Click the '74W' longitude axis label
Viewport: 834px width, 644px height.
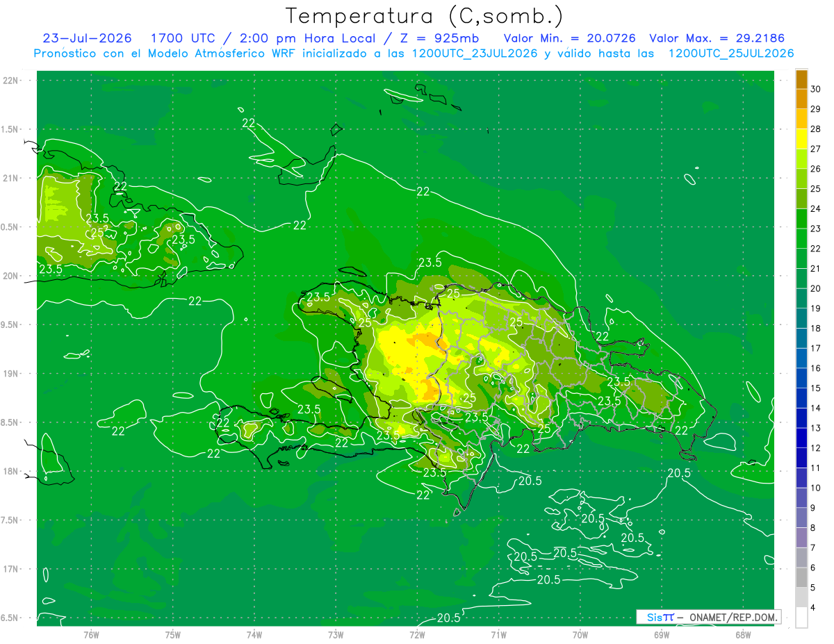pos(254,634)
